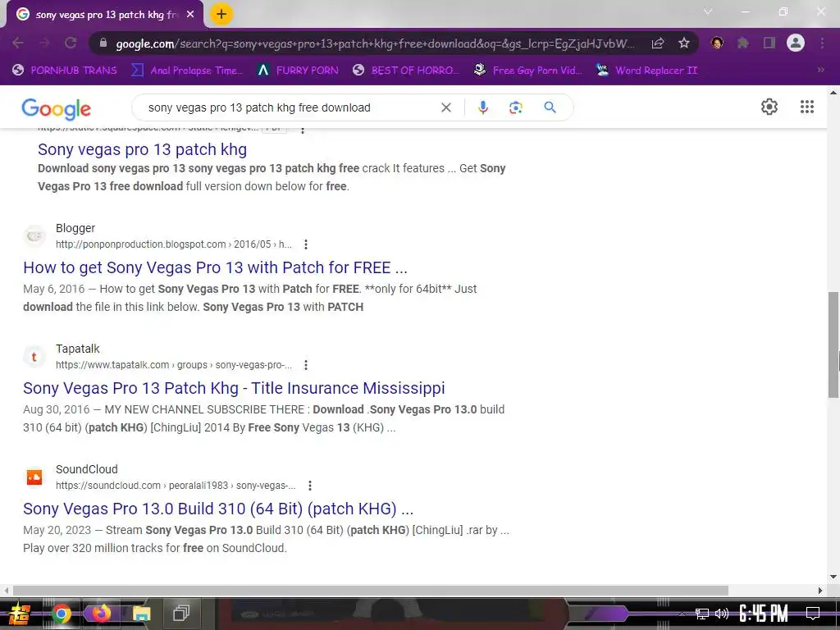Reload the current Google results page
Viewport: 840px width, 630px height.
(71, 43)
